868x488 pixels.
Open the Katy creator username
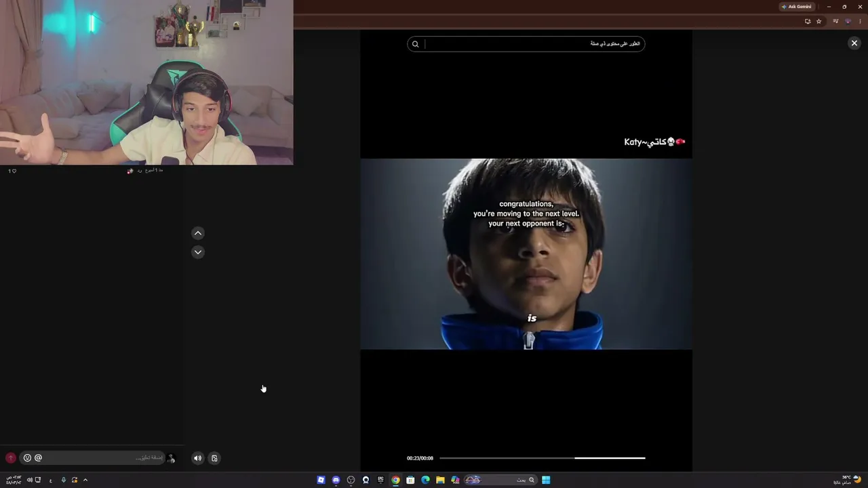pos(654,142)
